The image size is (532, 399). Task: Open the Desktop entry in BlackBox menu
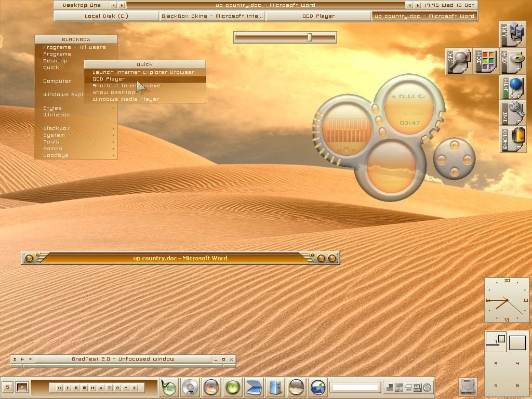click(76, 61)
